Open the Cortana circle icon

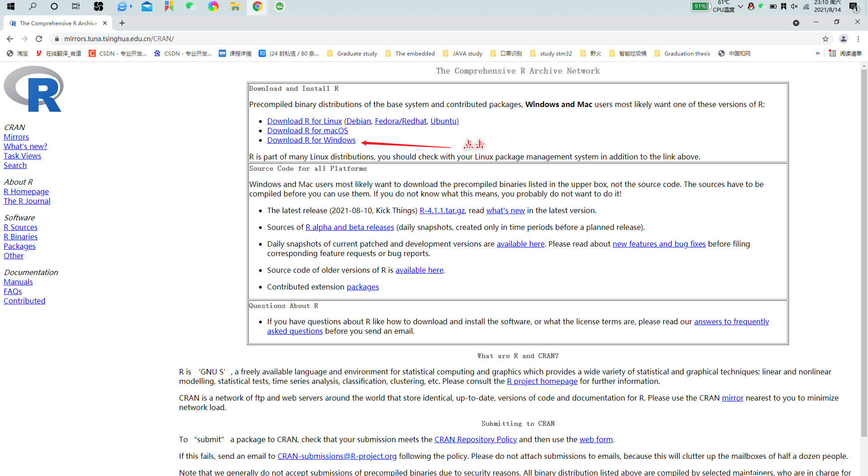click(x=54, y=6)
